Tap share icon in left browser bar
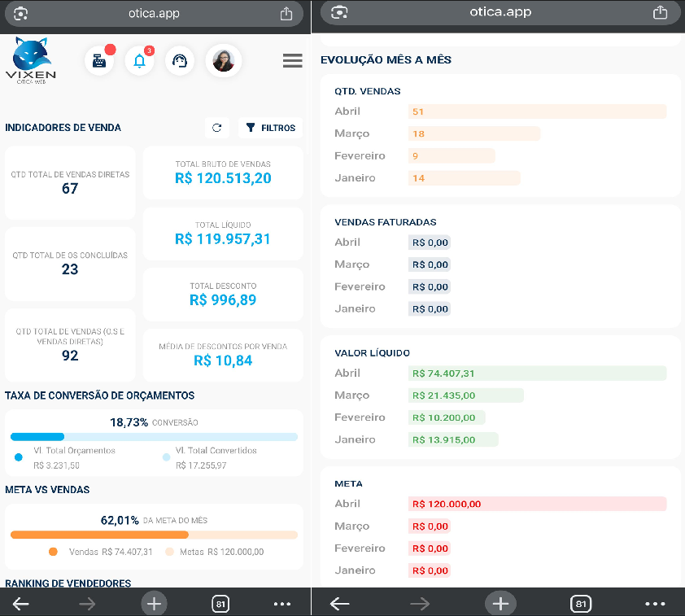Screen dimensions: 685x616 click(286, 13)
